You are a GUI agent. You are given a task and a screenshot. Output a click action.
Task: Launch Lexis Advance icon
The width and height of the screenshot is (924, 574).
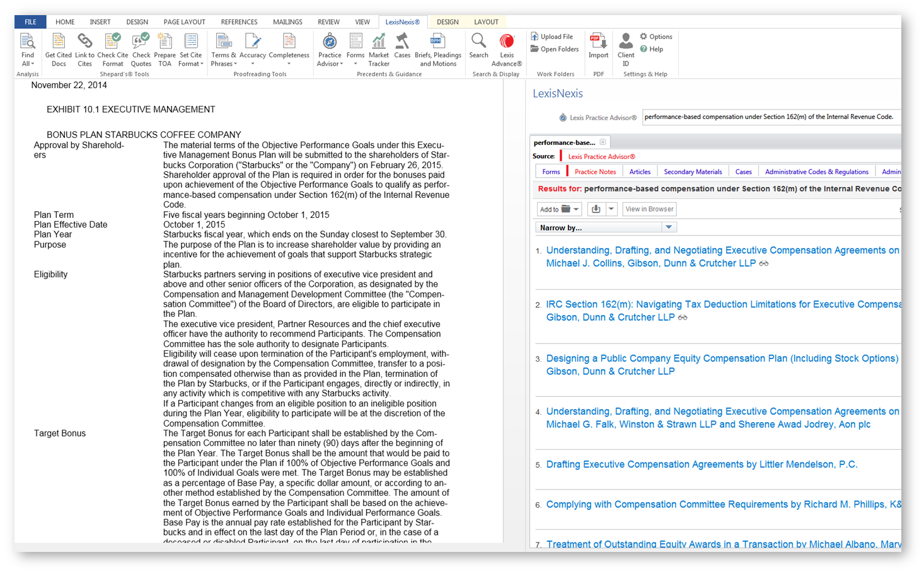pyautogui.click(x=507, y=42)
